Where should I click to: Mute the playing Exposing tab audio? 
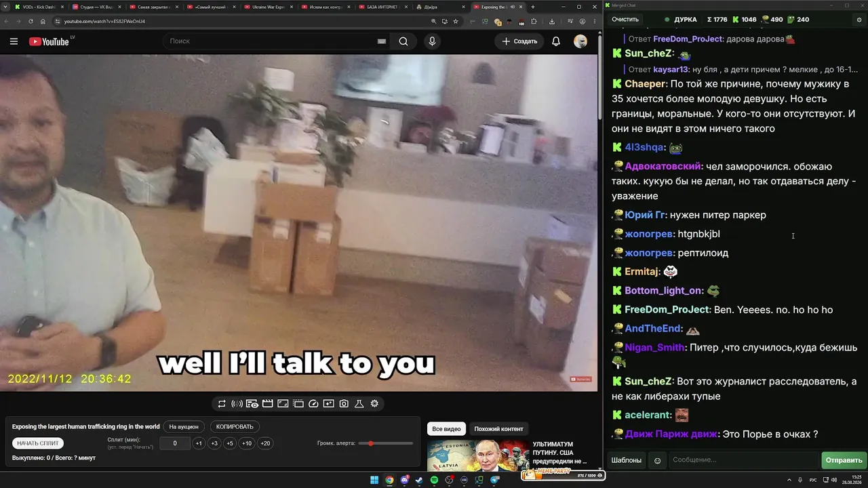513,7
